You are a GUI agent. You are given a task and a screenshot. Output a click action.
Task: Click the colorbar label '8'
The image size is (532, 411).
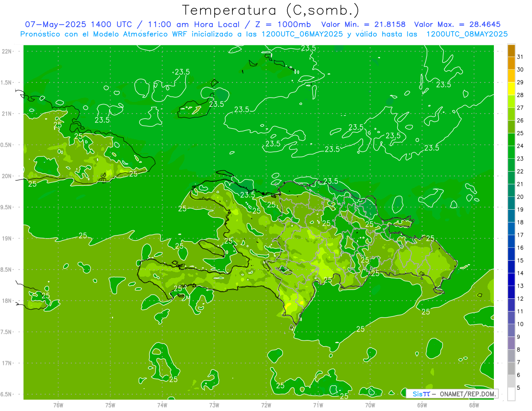(x=519, y=350)
